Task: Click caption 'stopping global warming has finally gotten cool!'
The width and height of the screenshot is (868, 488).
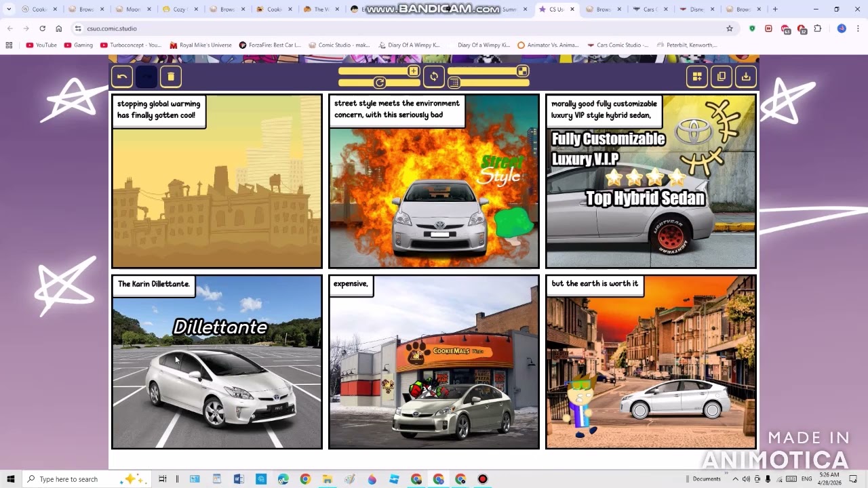Action: pyautogui.click(x=159, y=111)
